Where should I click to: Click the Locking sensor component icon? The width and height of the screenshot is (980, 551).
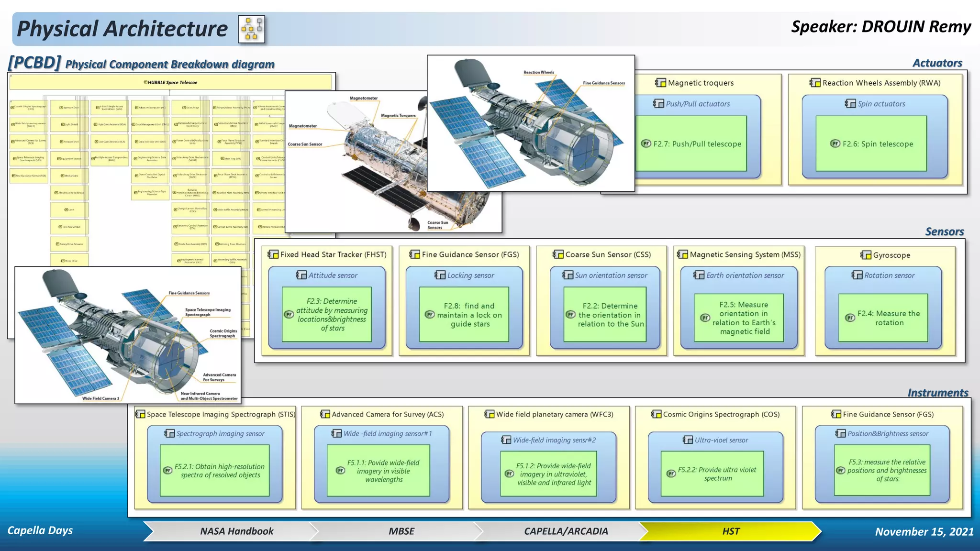point(440,275)
